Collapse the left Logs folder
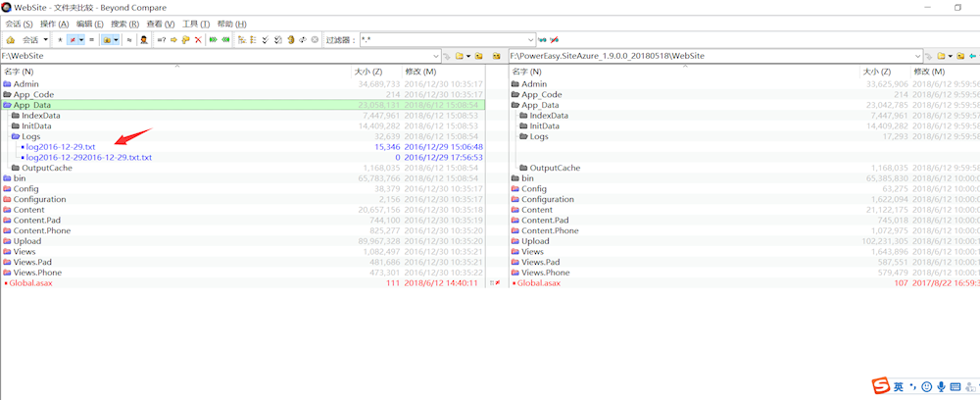This screenshot has width=980, height=400. tap(16, 136)
